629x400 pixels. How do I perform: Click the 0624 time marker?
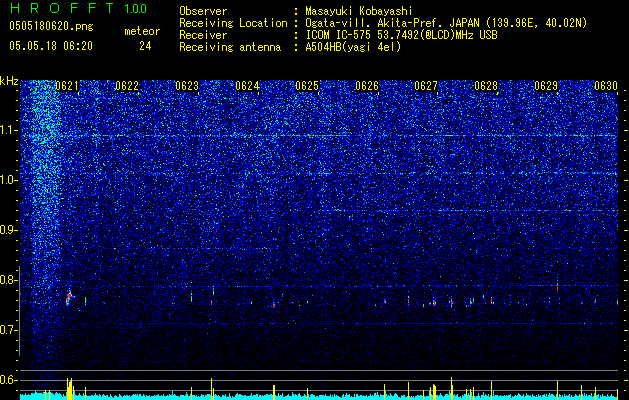(x=247, y=86)
